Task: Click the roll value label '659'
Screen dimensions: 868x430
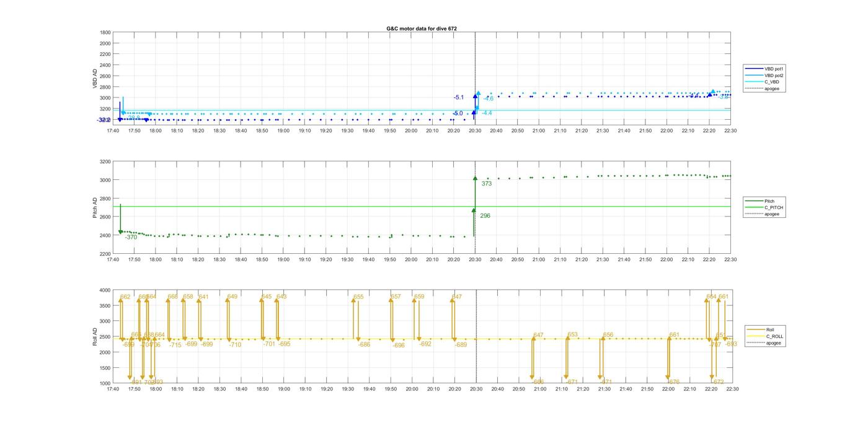Action: (x=419, y=297)
